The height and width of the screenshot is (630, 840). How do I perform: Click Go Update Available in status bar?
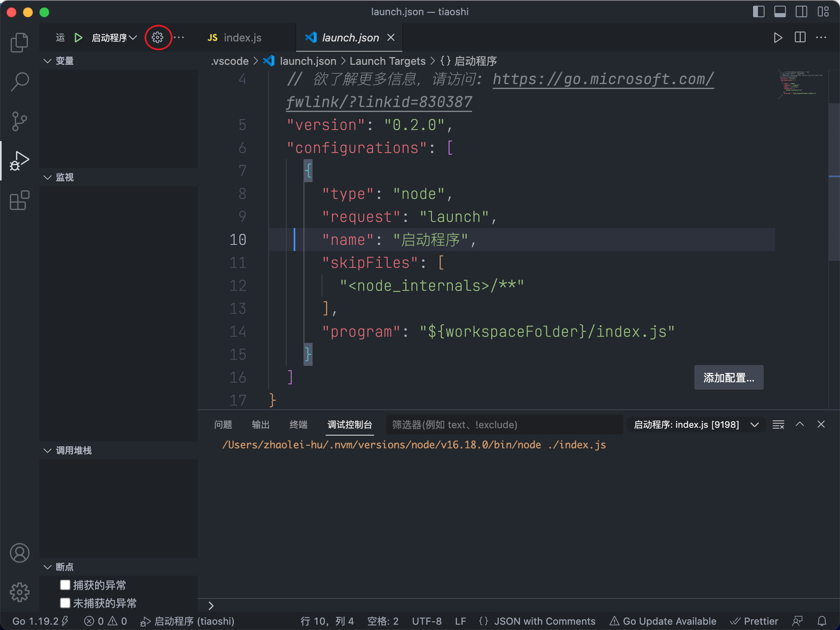[x=663, y=621]
